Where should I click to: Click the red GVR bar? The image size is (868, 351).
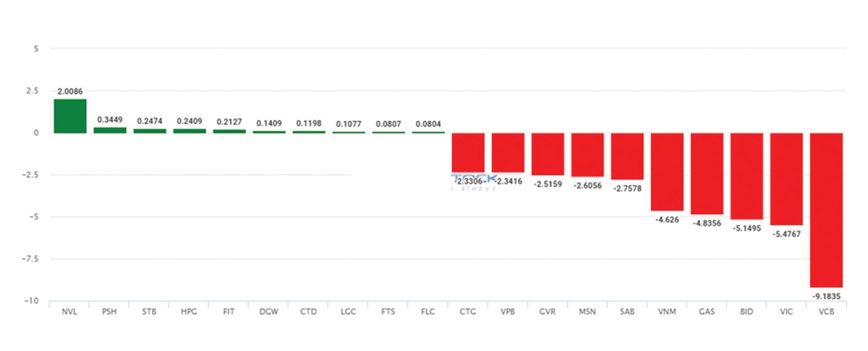click(548, 153)
